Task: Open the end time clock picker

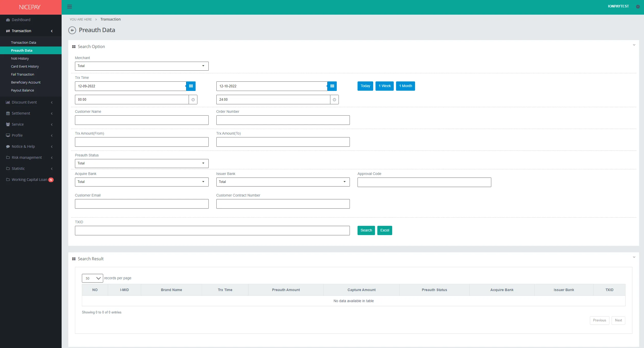Action: tap(334, 100)
